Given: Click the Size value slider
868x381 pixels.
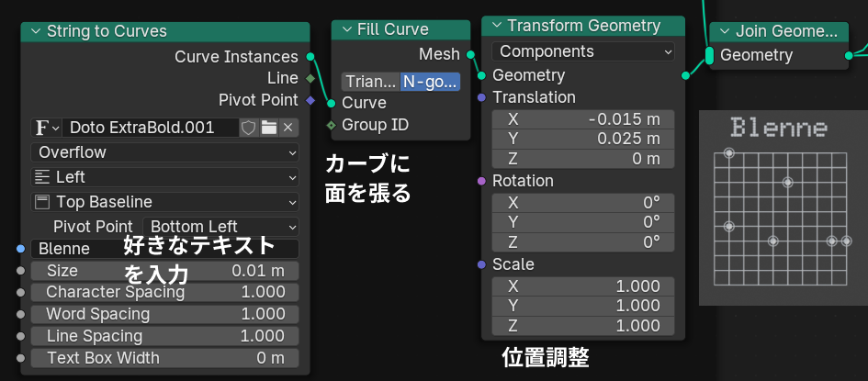Looking at the screenshot, I should [165, 271].
